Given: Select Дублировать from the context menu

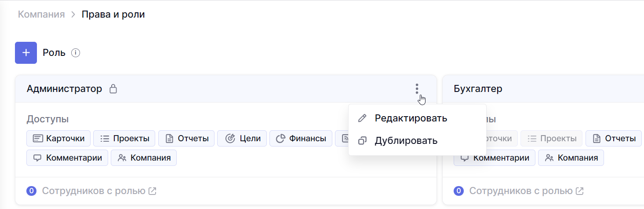Looking at the screenshot, I should coord(406,141).
